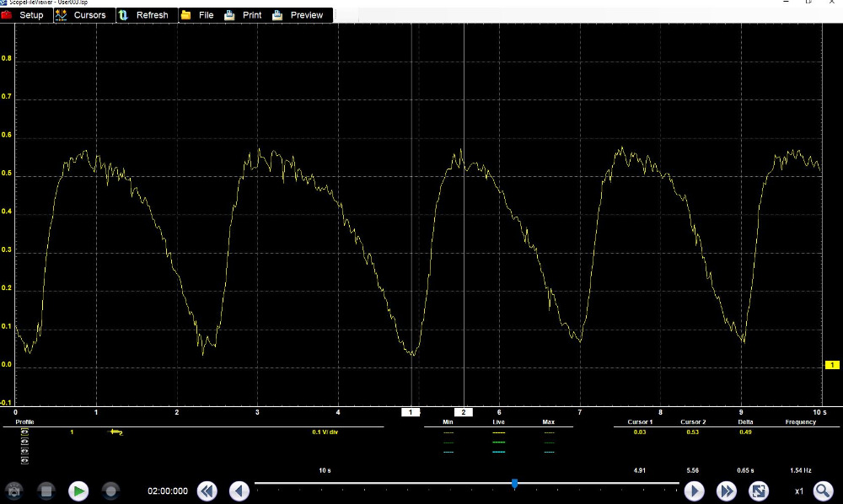Click the expand view icon

tap(758, 491)
